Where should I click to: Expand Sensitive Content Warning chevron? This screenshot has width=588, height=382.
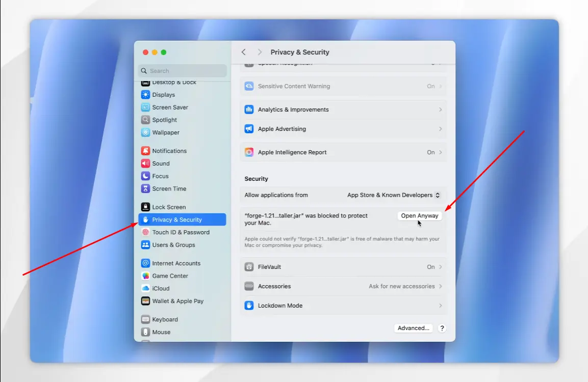click(x=440, y=86)
